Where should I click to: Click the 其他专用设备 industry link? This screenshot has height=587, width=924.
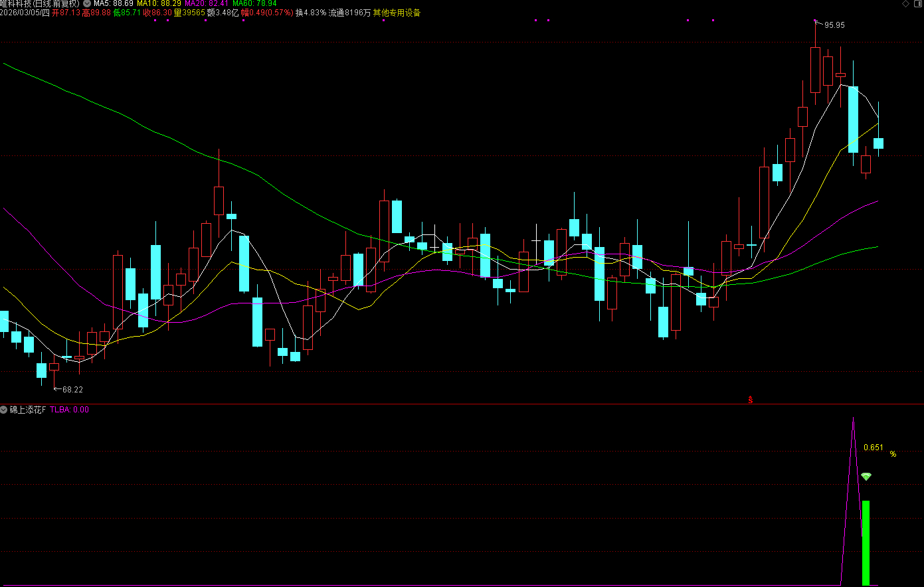[x=397, y=13]
